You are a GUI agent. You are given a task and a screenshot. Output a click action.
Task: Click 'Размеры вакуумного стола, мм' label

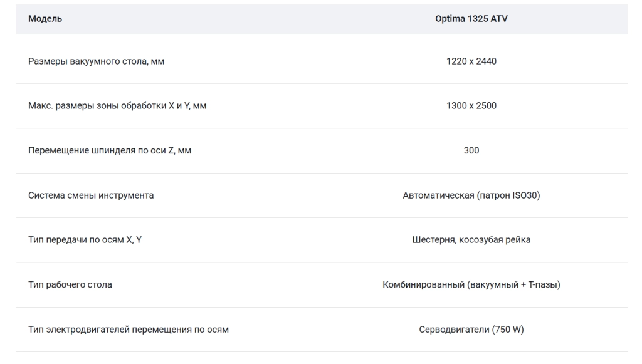96,61
